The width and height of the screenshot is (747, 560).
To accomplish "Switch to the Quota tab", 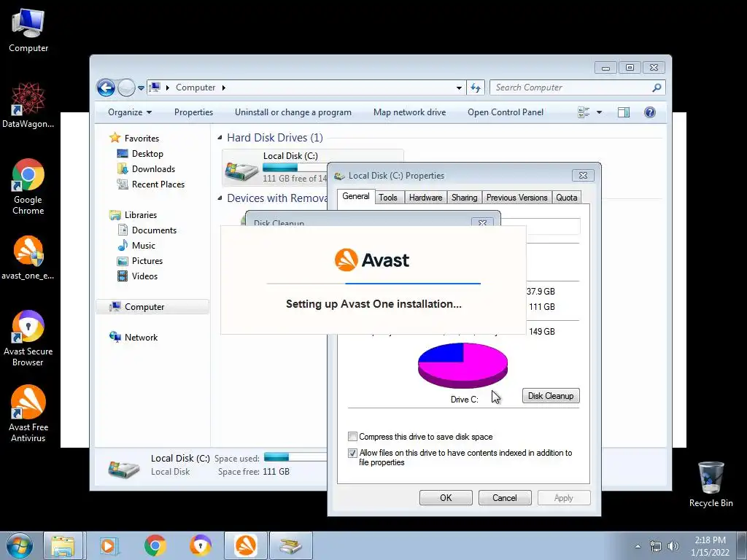I will coord(566,198).
